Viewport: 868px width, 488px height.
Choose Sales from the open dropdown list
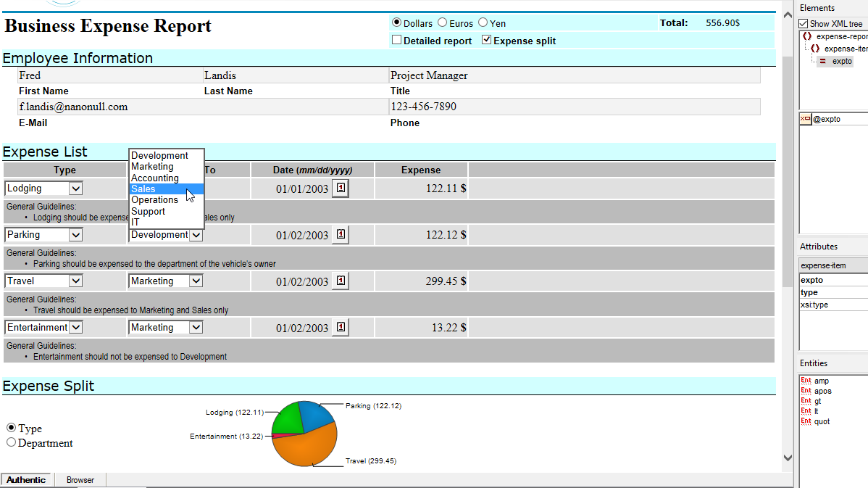143,189
